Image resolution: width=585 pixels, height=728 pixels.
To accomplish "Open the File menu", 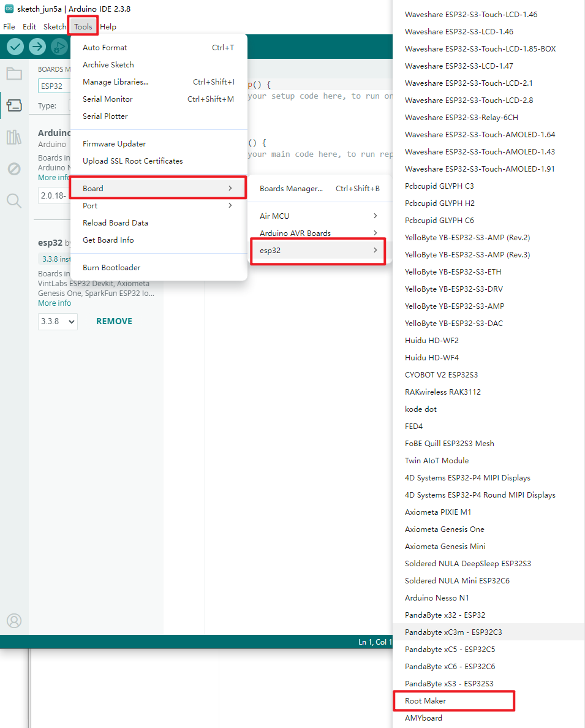I will (x=9, y=26).
